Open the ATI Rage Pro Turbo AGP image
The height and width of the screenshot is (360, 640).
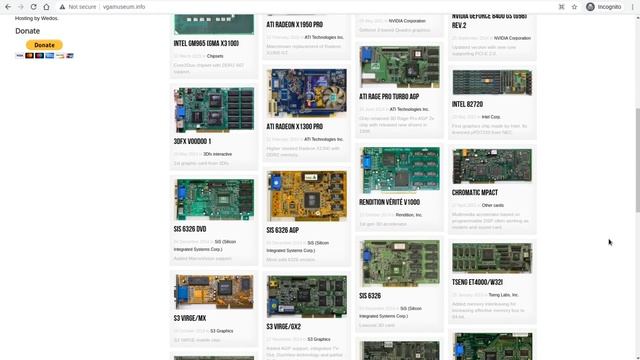400,67
